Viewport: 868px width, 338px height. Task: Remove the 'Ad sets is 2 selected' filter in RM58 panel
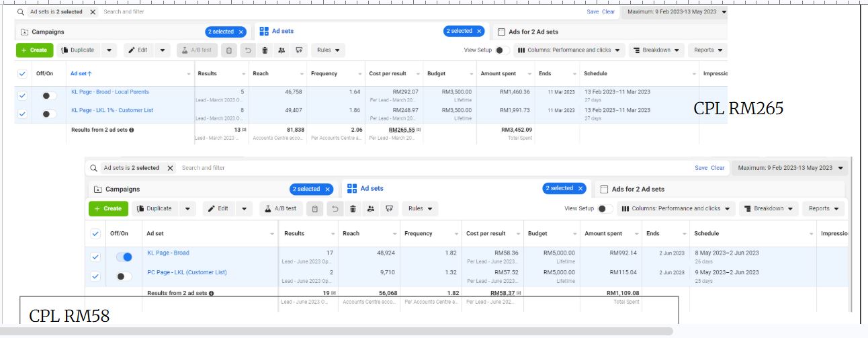[170, 168]
